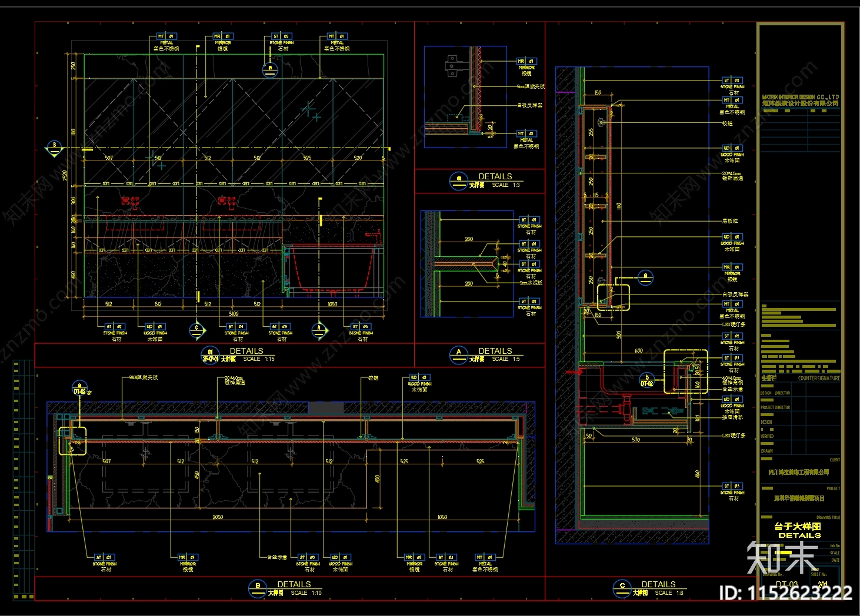
Task: Click the ID: 1152623222 text
Action: pyautogui.click(x=786, y=593)
